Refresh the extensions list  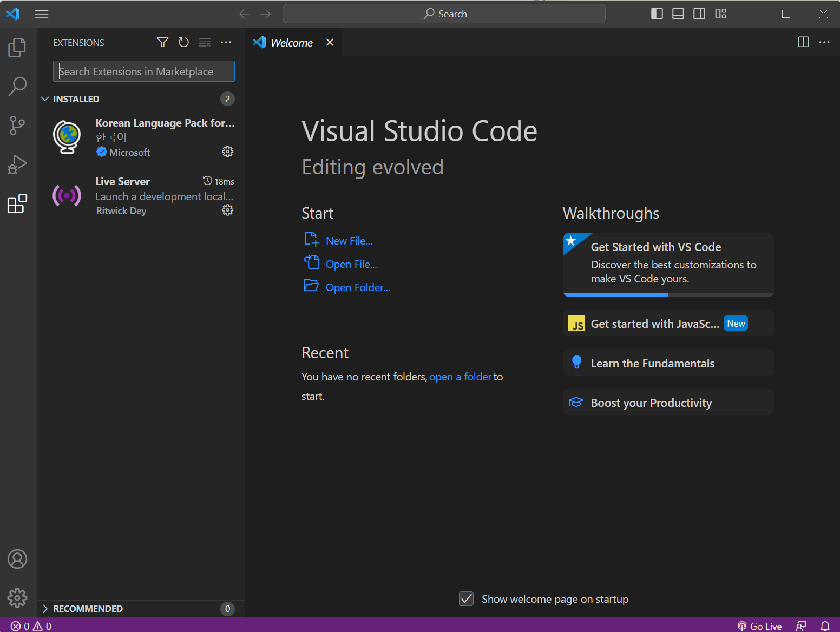tap(184, 42)
